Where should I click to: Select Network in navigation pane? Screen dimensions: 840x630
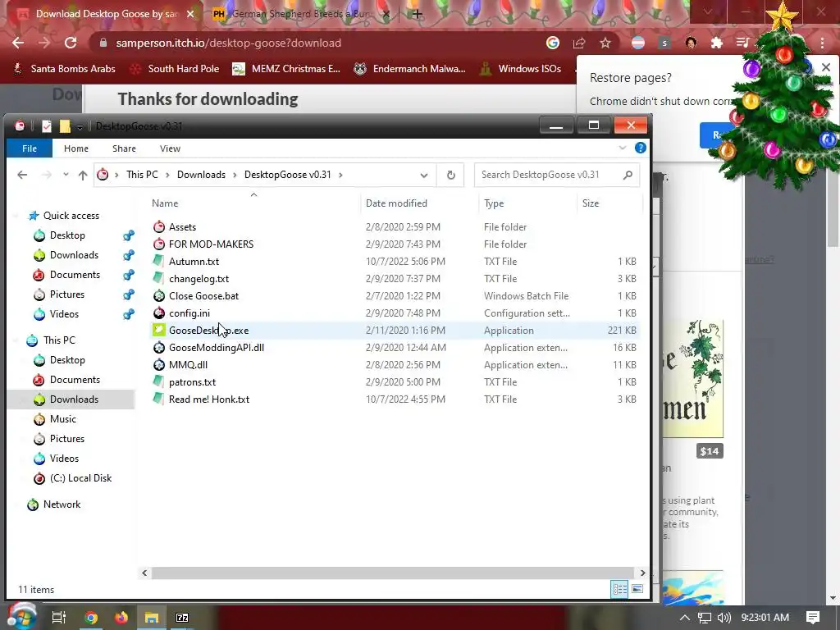(x=62, y=504)
